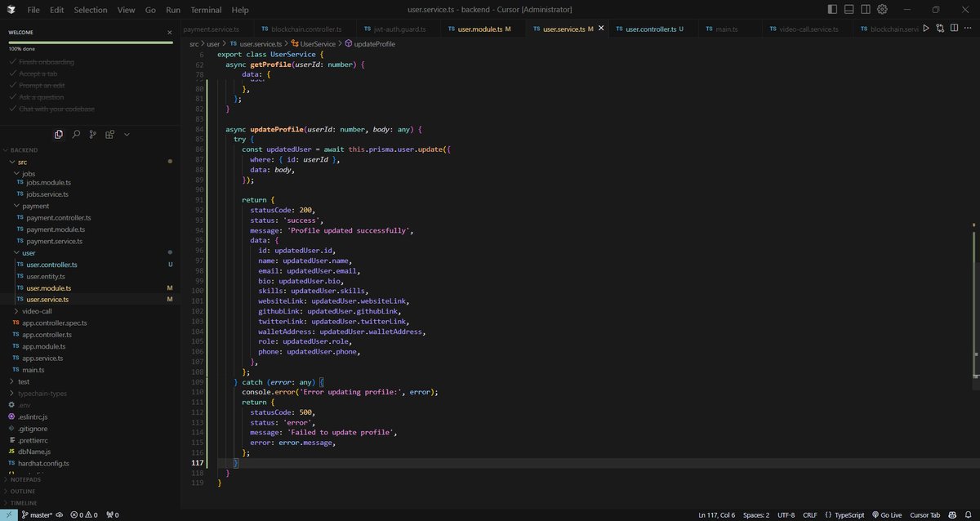Open the Run menu
The width and height of the screenshot is (980, 521).
tap(173, 10)
